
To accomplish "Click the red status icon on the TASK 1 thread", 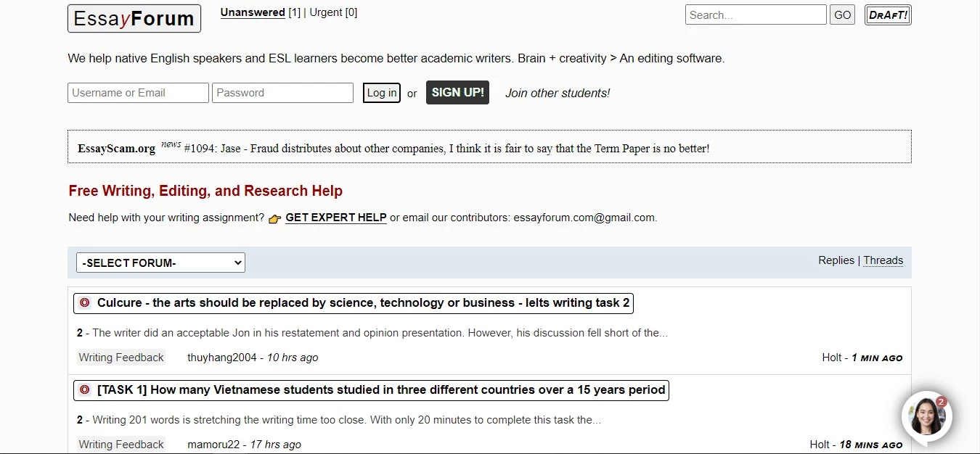I will pos(85,389).
